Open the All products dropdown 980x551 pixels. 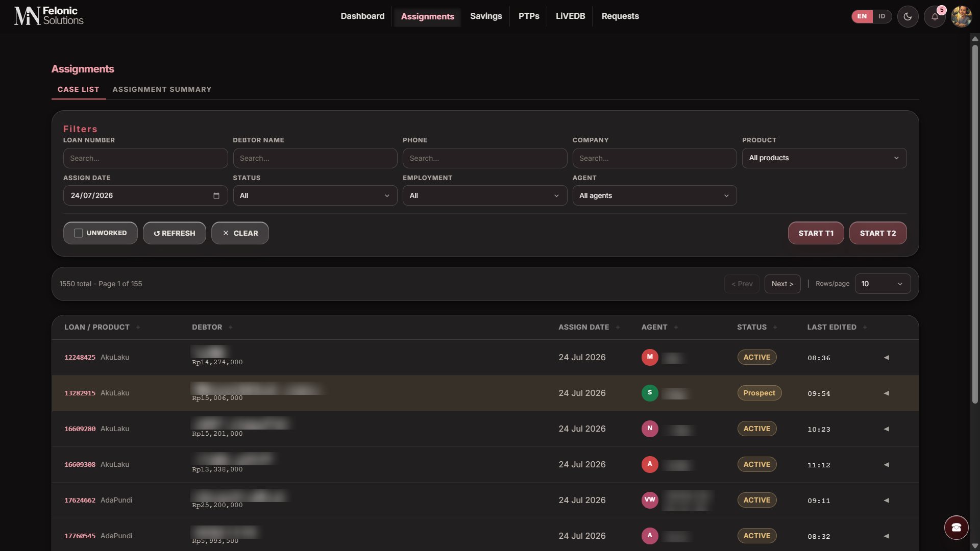tap(824, 158)
